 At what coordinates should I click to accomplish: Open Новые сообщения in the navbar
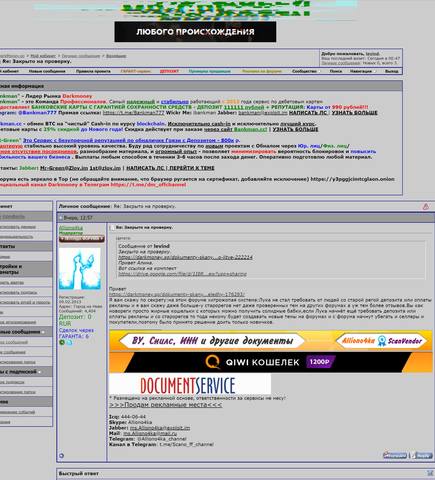(47, 71)
